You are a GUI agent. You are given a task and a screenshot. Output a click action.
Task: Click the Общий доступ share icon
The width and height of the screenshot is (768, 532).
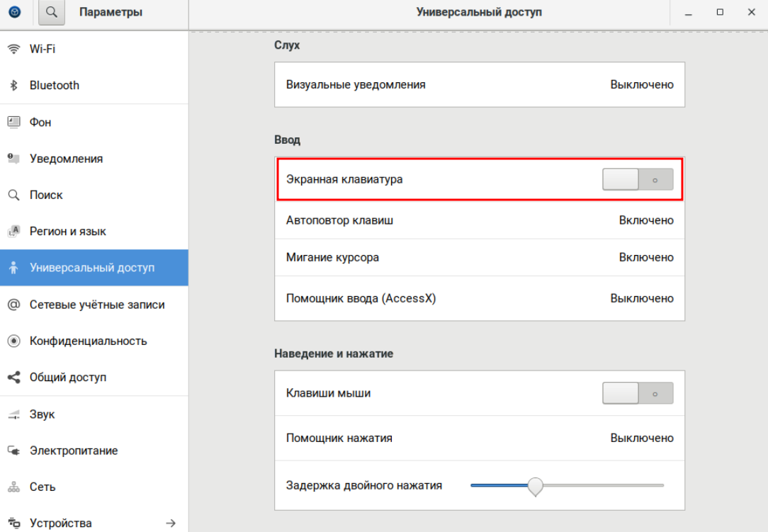pyautogui.click(x=13, y=378)
